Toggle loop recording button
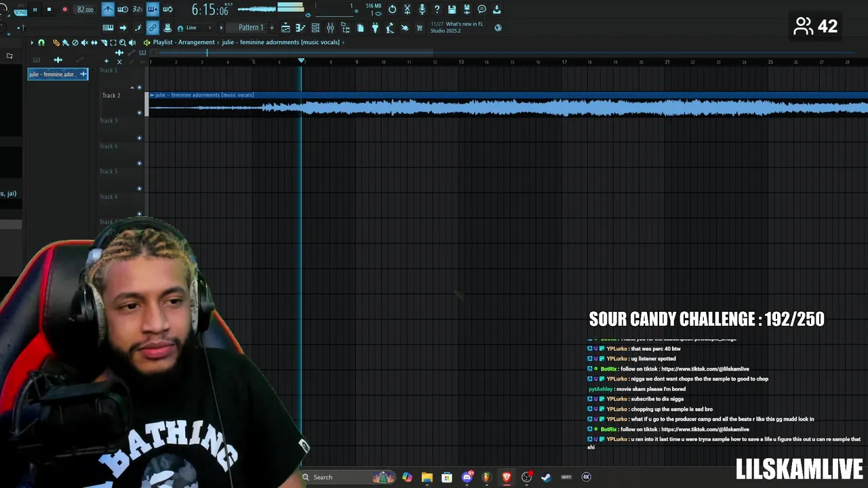 point(167,9)
